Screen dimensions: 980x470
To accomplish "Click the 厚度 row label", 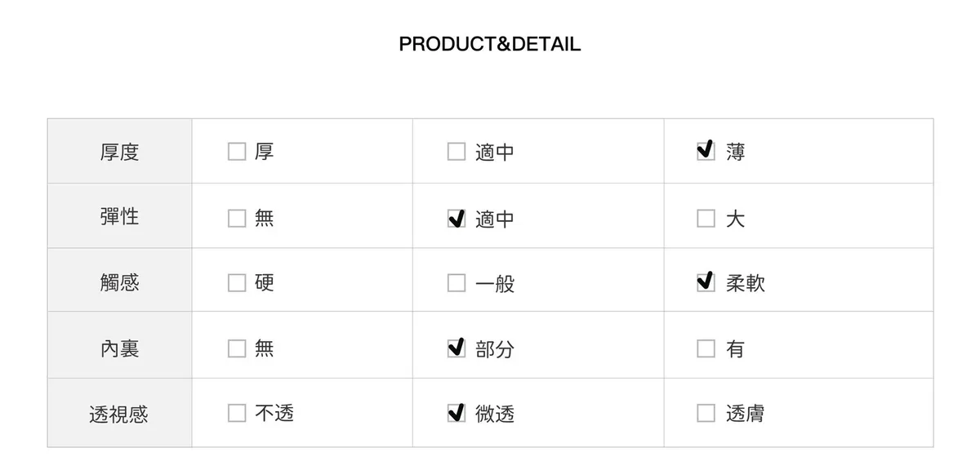I will pyautogui.click(x=119, y=152).
